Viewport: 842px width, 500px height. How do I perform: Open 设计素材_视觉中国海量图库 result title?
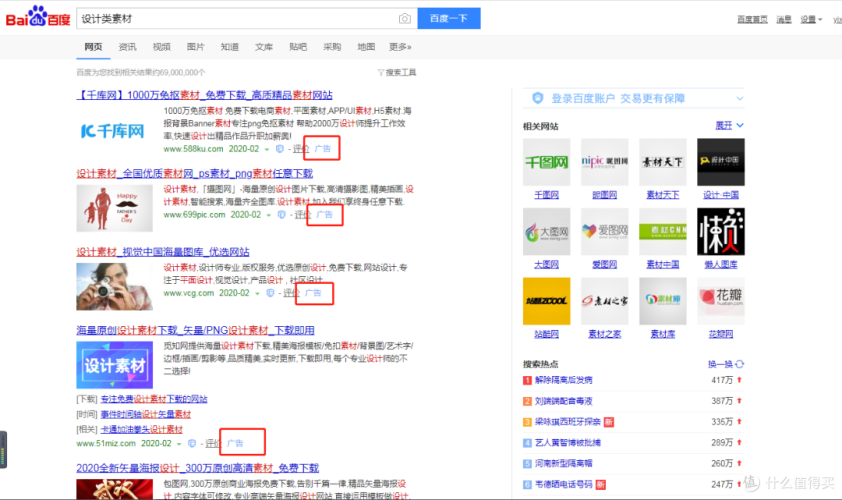pyautogui.click(x=163, y=252)
